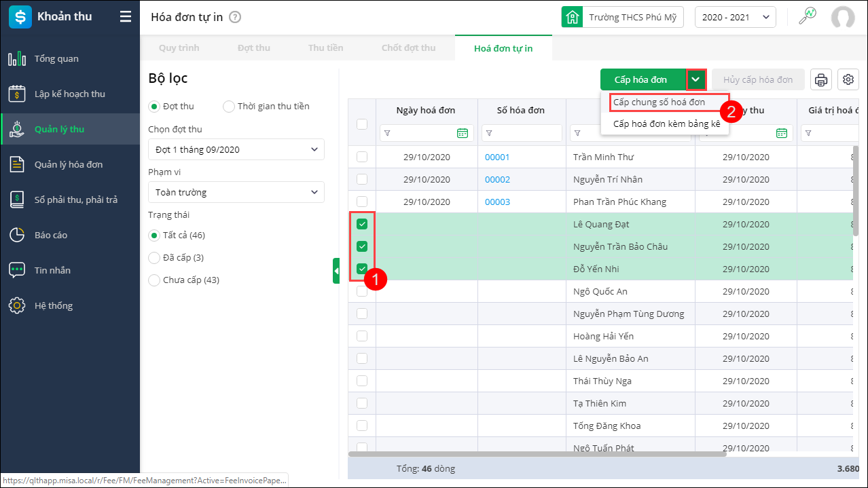
Task: Click the Hệ thống gear icon
Action: [x=17, y=305]
